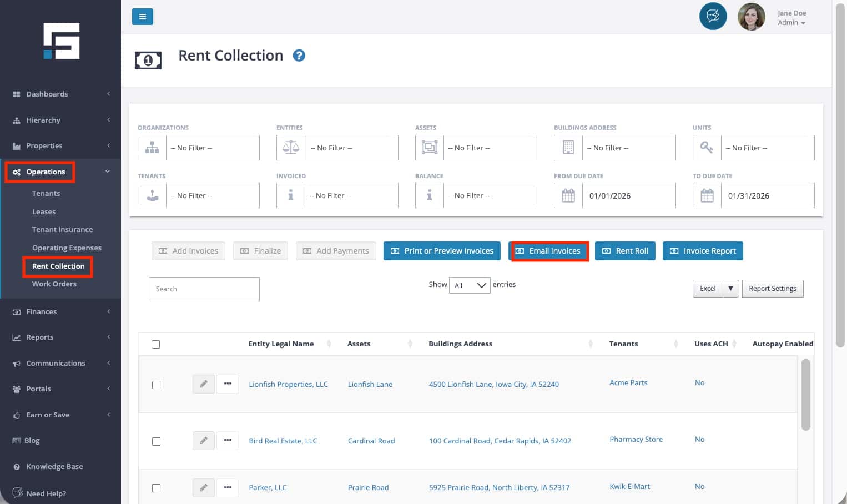Open the three-dot menu for Bird Real Estate

228,441
